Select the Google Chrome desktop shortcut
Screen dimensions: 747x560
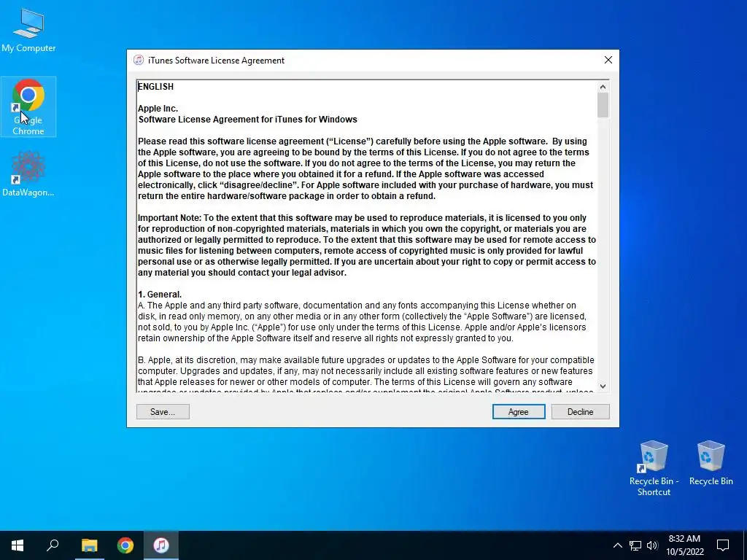pos(28,106)
